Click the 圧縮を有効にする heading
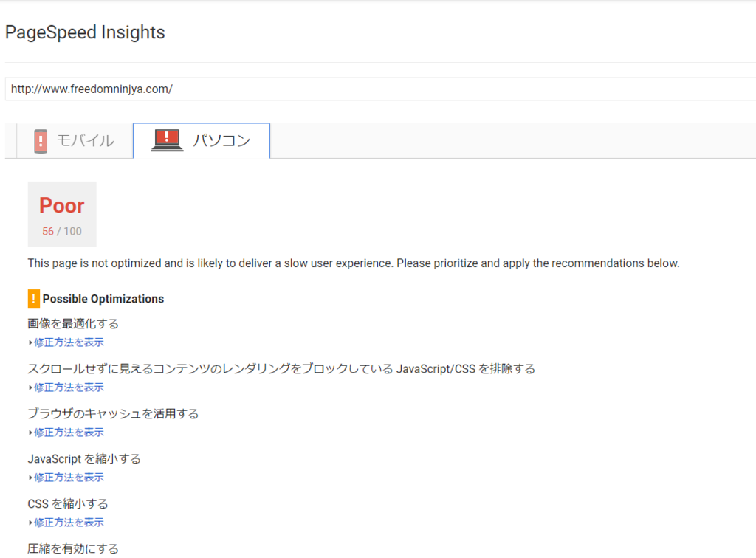The height and width of the screenshot is (558, 756). [73, 549]
